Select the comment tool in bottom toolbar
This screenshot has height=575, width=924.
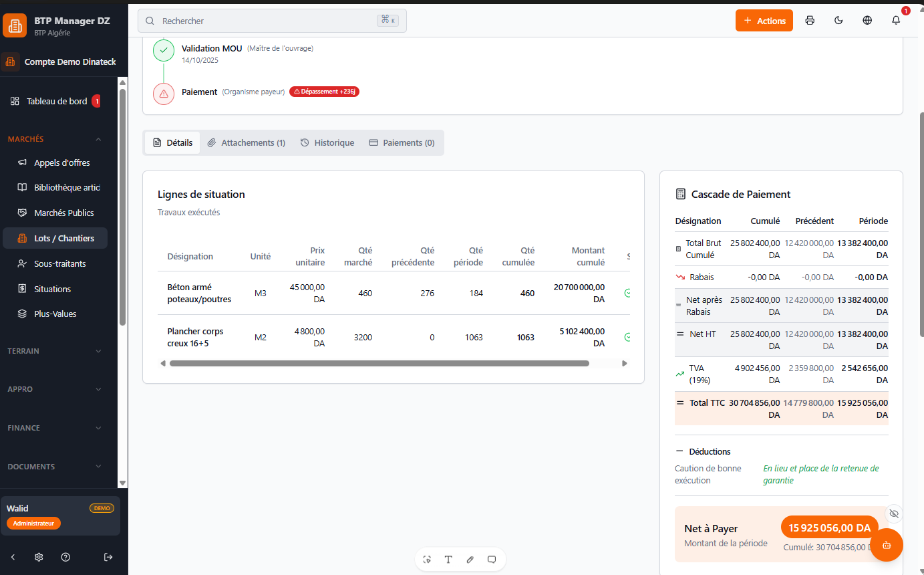[492, 560]
